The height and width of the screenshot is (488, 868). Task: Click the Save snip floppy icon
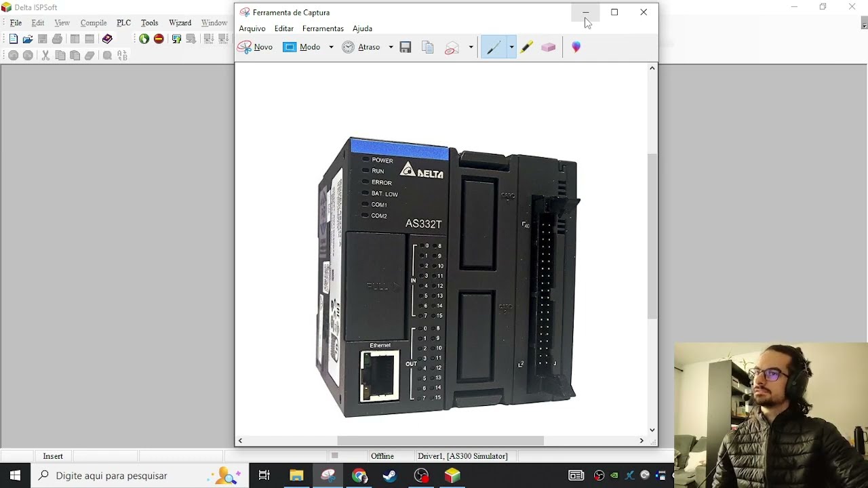(x=406, y=47)
